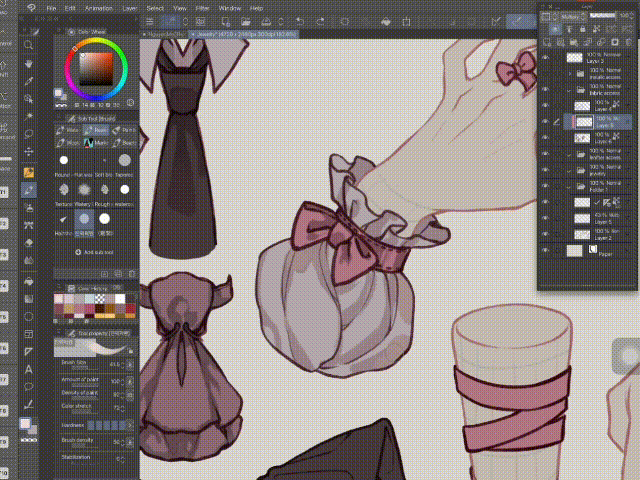Screen dimensions: 640x480
Task: Click Undo arrow in command bar
Action: click(300, 22)
